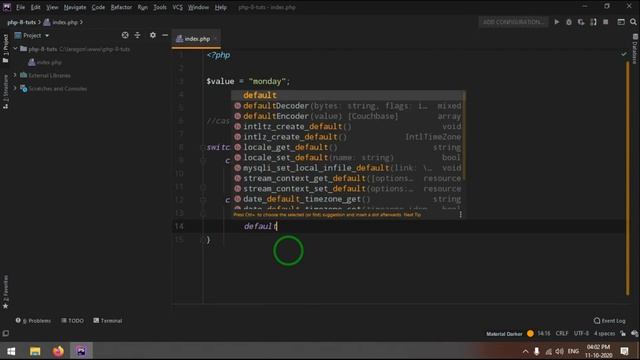The width and height of the screenshot is (640, 360).
Task: Open the Terminal tool window
Action: [x=108, y=320]
